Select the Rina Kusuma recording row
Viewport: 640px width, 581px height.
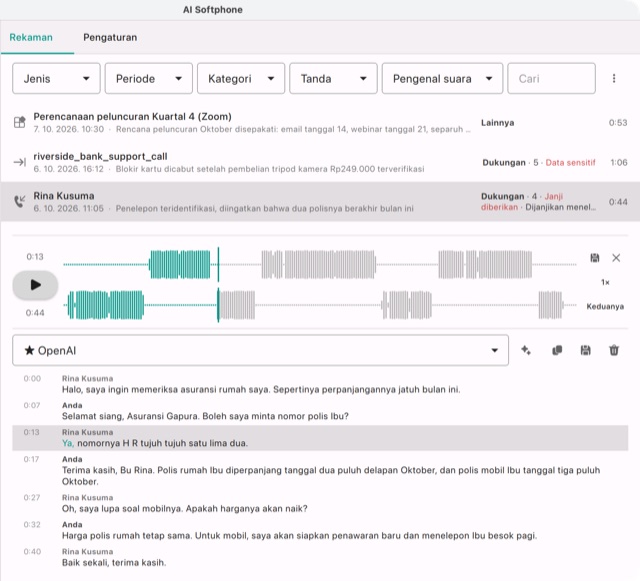(320, 202)
